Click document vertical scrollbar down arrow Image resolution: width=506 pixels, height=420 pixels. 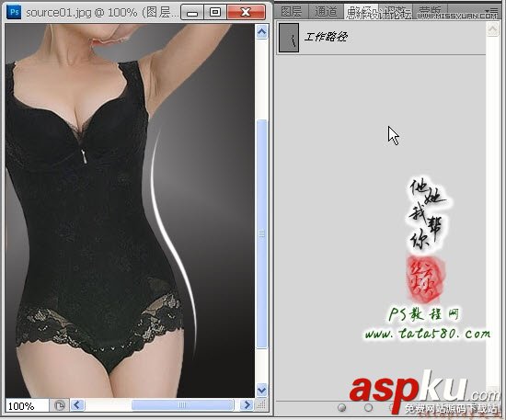pos(261,391)
